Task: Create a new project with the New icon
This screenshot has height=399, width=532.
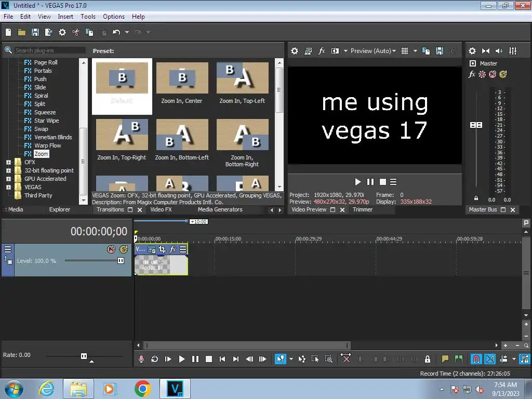Action: (x=8, y=32)
